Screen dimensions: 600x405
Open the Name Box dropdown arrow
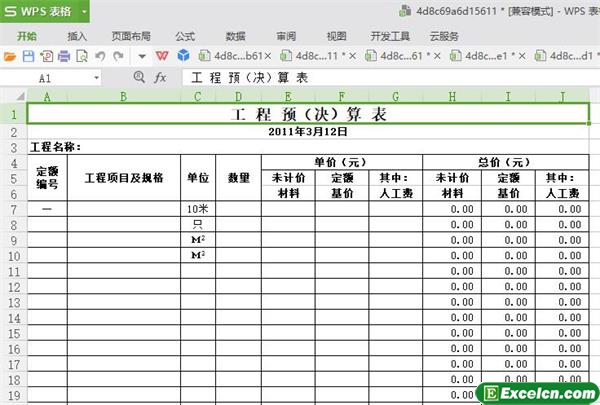(x=96, y=78)
